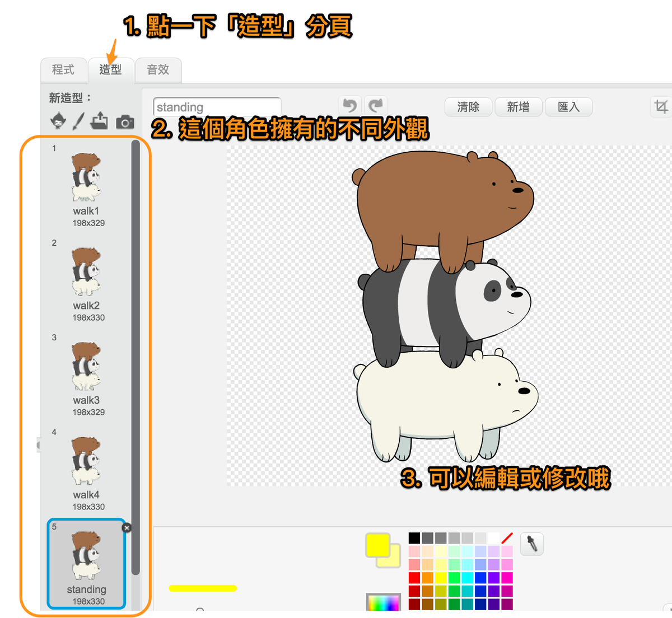The width and height of the screenshot is (672, 618).
Task: Open the 音效 tab
Action: (158, 70)
